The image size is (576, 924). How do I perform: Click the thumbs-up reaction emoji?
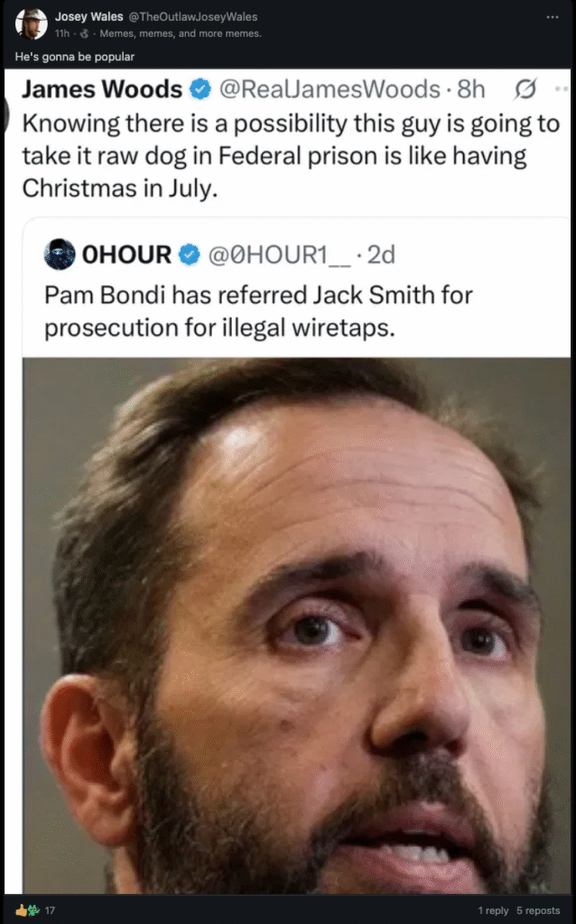[22, 910]
